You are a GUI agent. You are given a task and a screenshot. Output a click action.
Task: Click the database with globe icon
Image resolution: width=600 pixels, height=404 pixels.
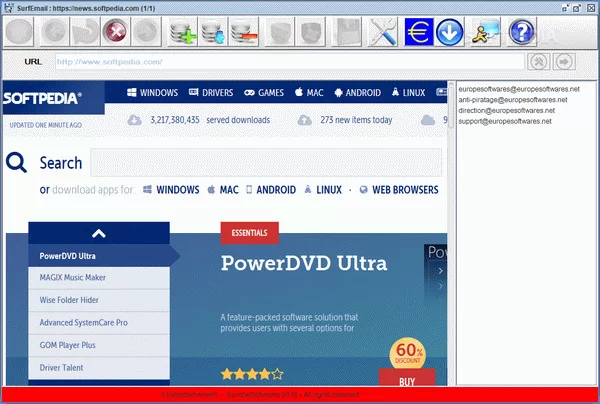215,33
